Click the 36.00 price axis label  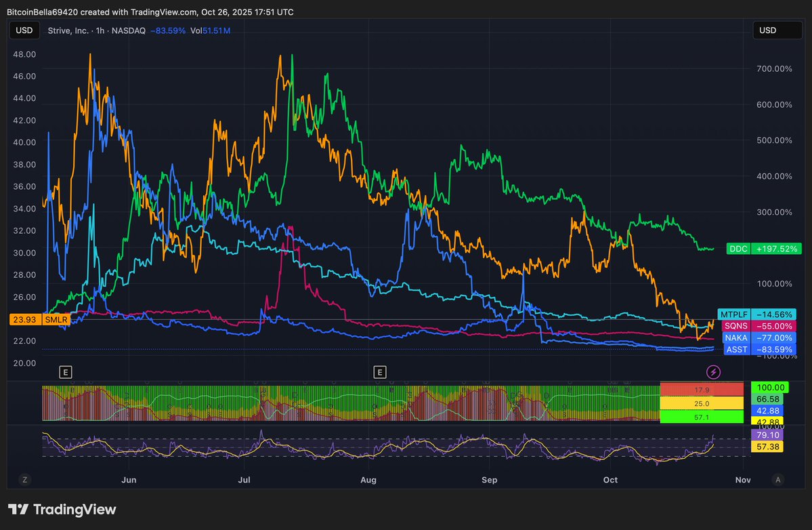click(x=24, y=186)
